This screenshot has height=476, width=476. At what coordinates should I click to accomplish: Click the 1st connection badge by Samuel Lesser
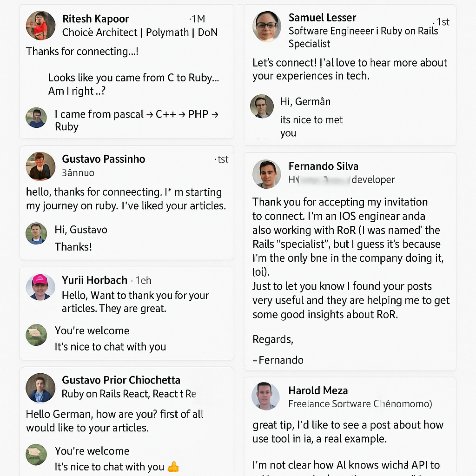tap(443, 22)
